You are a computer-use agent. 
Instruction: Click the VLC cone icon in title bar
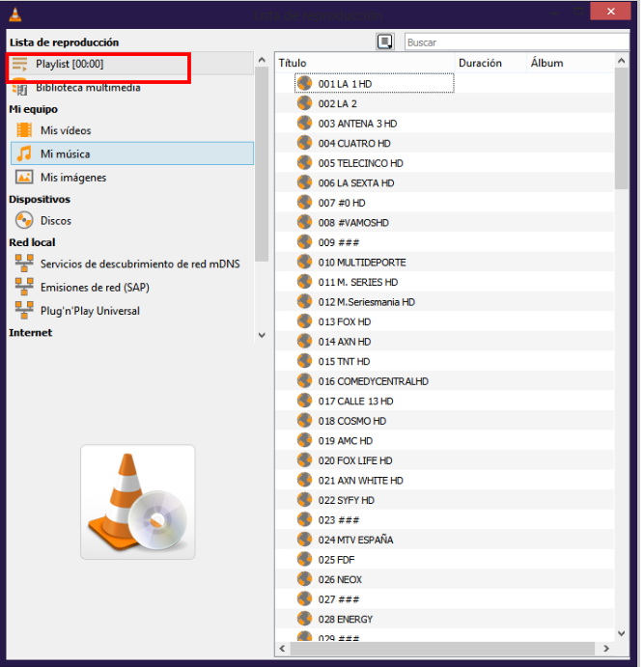tap(15, 14)
